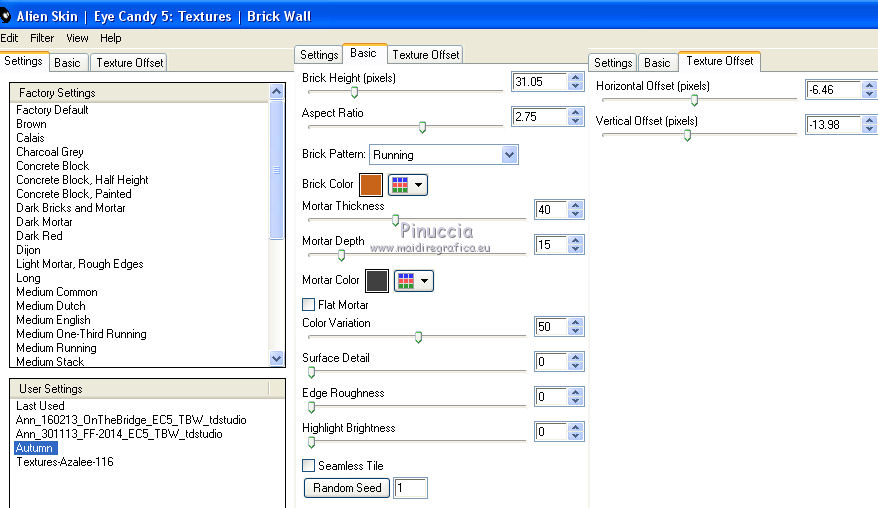This screenshot has width=878, height=508.
Task: Select the Dark Bricks and Mortar preset
Action: coord(71,208)
